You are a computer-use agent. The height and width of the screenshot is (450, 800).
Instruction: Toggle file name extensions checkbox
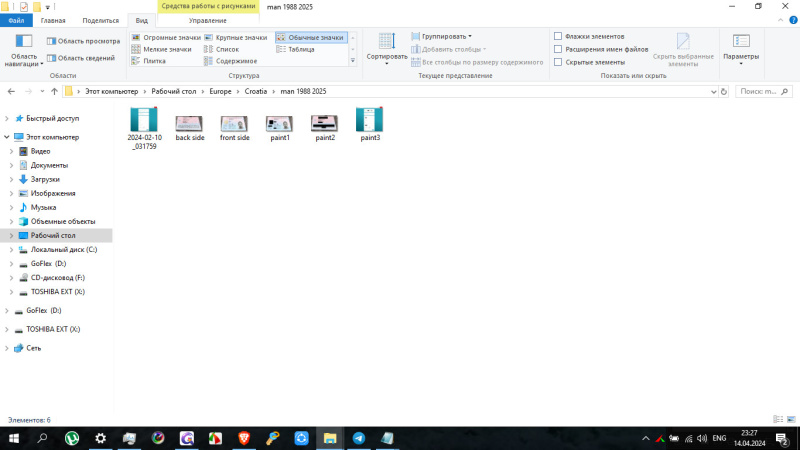(x=558, y=49)
